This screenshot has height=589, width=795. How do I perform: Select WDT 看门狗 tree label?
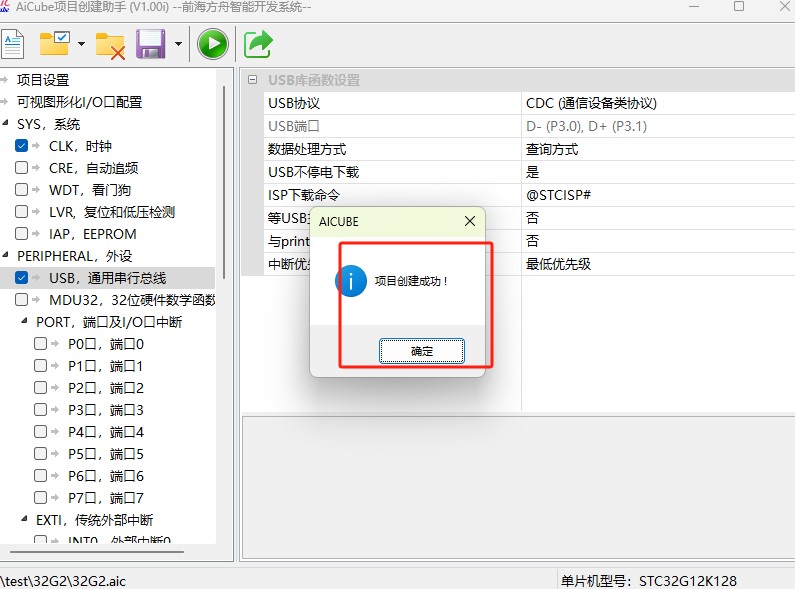[x=90, y=190]
